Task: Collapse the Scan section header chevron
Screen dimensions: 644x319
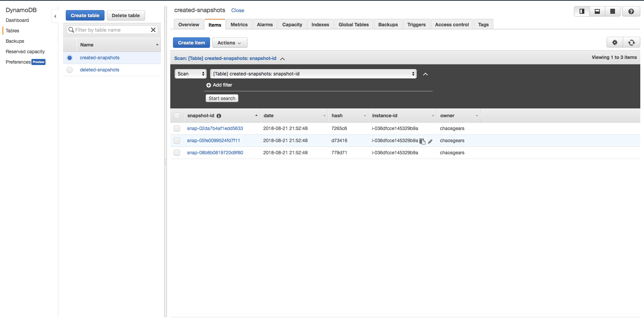Action: point(283,59)
